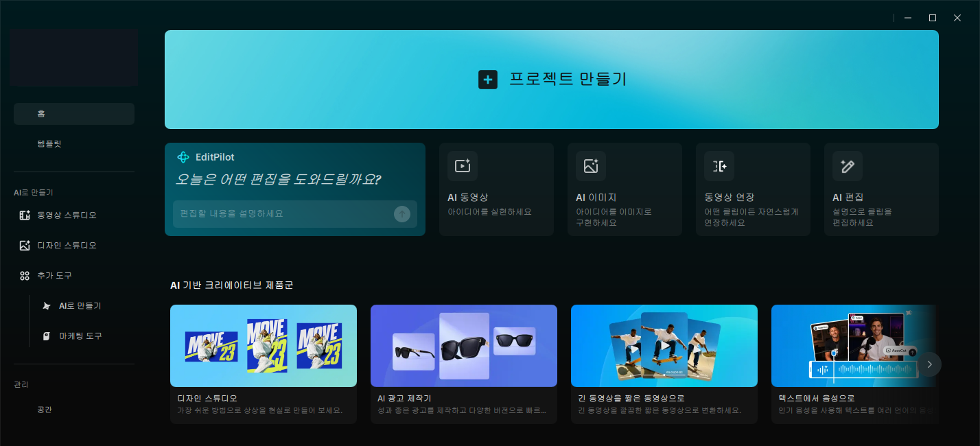Viewport: 980px width, 446px height.
Task: Open the 동영상 연장 tool card
Action: click(x=753, y=189)
